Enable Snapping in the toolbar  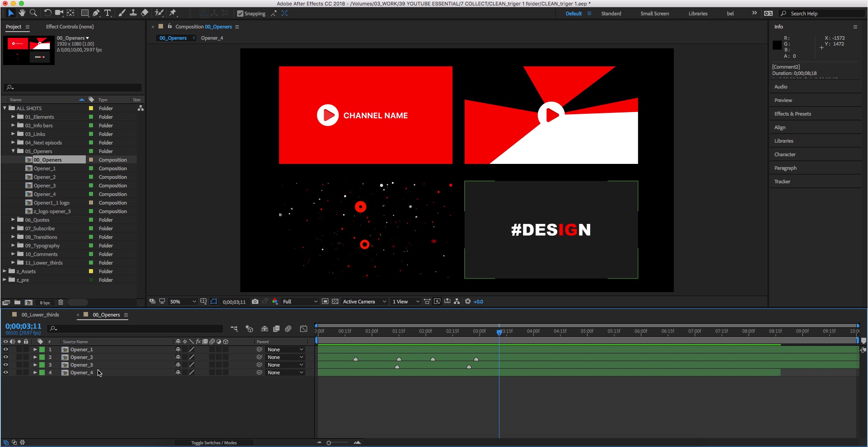241,13
